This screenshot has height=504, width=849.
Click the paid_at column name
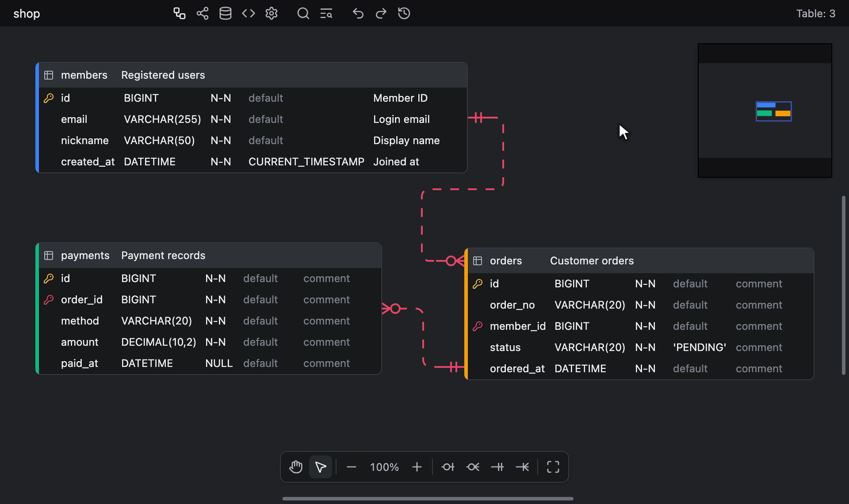(x=80, y=363)
